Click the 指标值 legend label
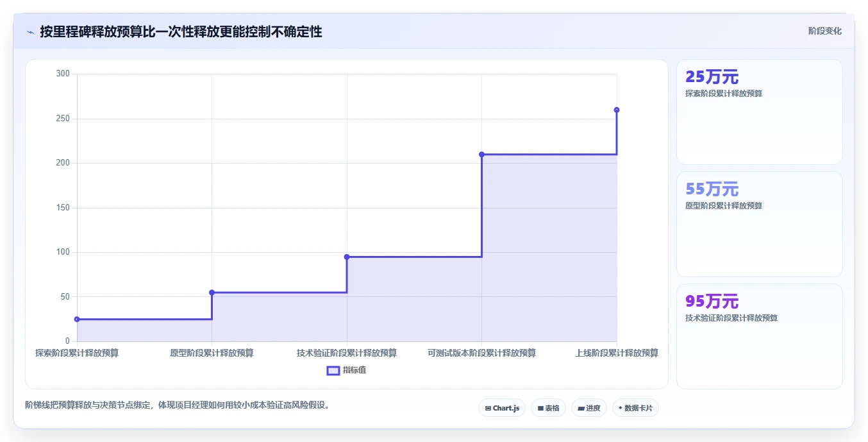 click(x=355, y=370)
